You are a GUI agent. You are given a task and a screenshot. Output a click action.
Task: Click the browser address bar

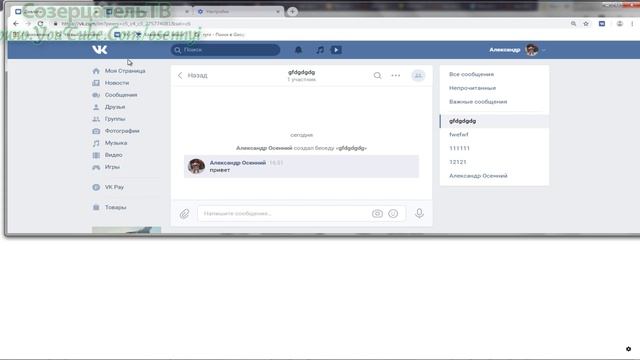click(310, 24)
